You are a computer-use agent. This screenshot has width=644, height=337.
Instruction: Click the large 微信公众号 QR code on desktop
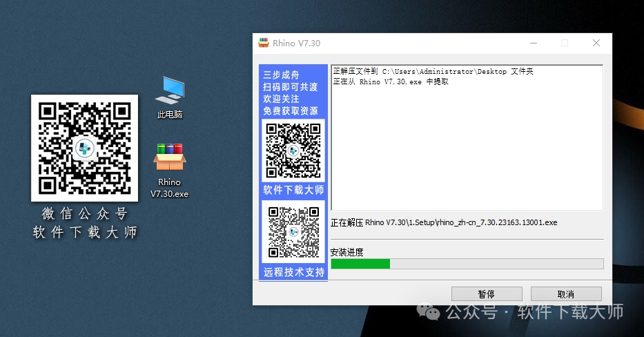[85, 148]
